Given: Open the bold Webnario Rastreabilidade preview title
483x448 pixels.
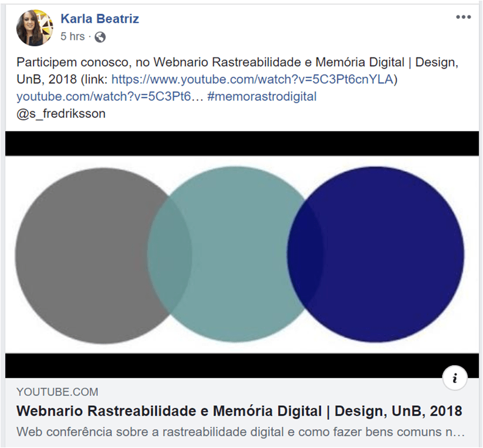Looking at the screenshot, I should (239, 410).
